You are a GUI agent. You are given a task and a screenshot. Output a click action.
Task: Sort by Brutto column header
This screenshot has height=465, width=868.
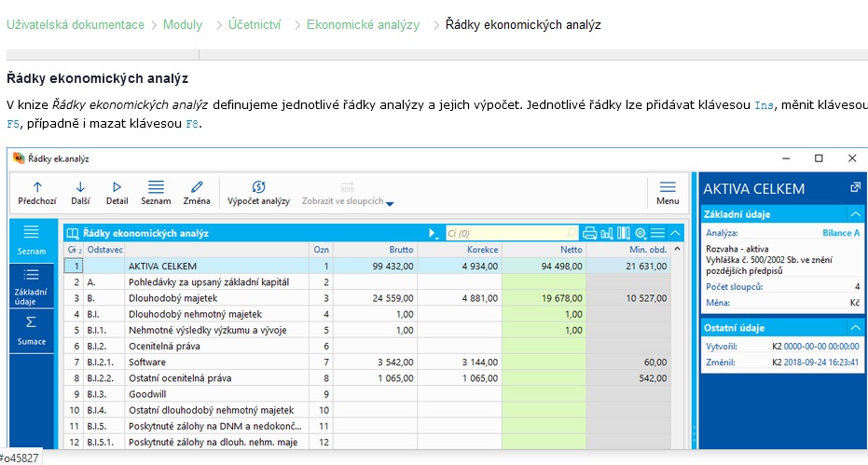pos(375,250)
